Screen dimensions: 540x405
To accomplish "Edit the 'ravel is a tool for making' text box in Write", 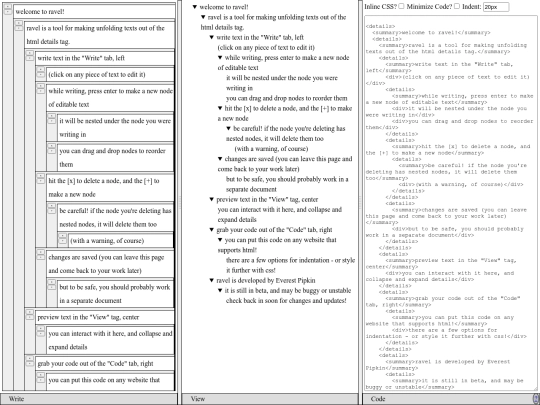I will [x=100, y=35].
